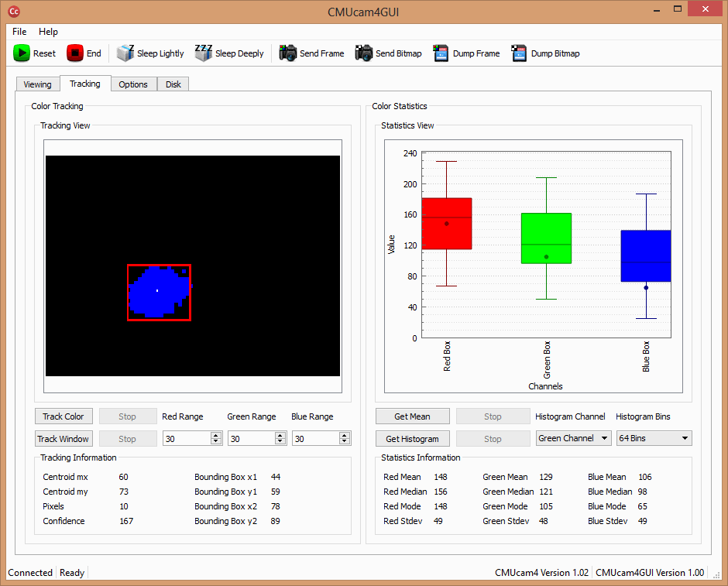
Task: Click the Track Window button
Action: point(64,438)
